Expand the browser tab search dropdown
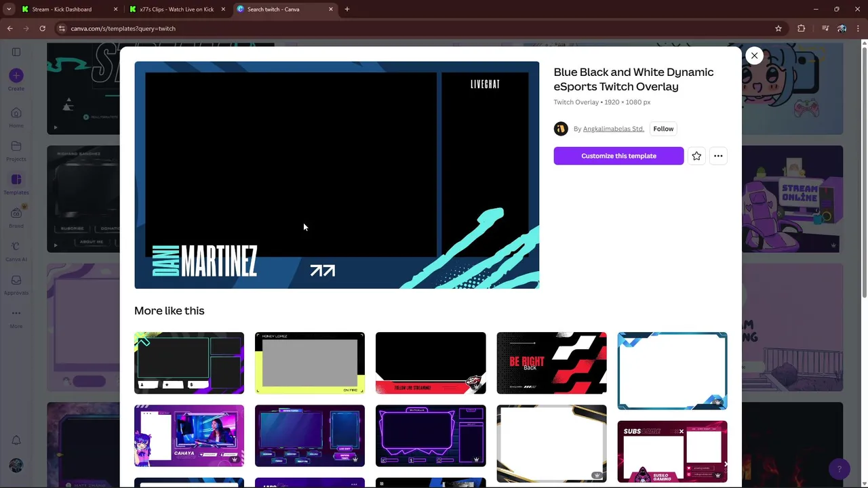 click(x=9, y=9)
